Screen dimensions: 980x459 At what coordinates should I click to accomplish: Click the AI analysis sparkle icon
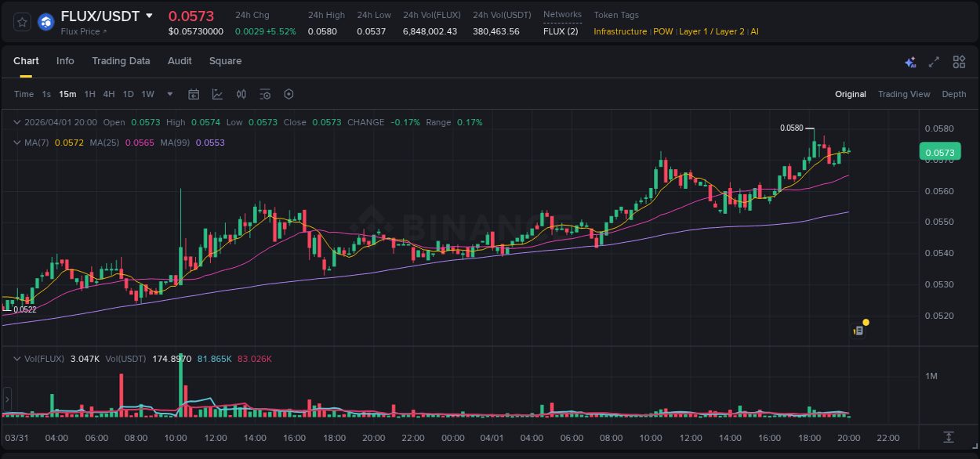tap(910, 61)
